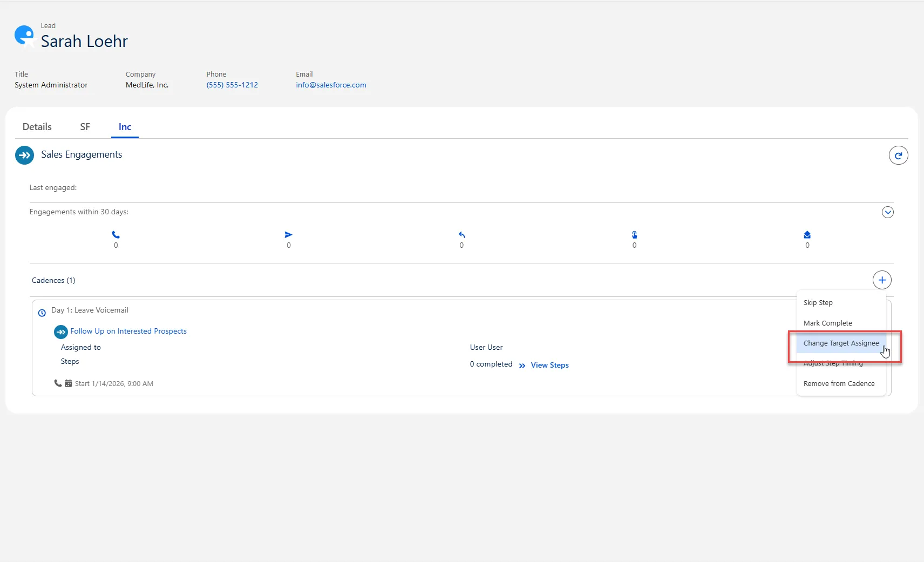Image resolution: width=924 pixels, height=562 pixels.
Task: Click the email replies engagement icon
Action: point(461,235)
